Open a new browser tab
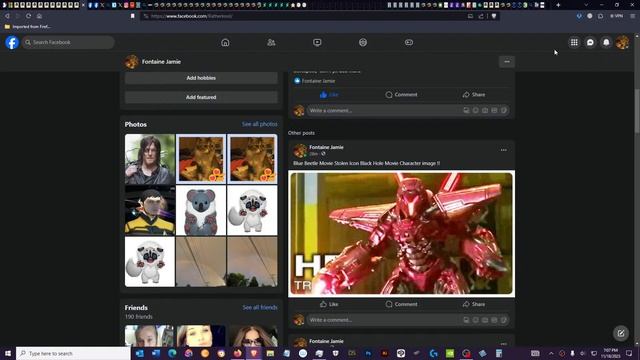Viewport: 640px width, 360px height. [558, 5]
